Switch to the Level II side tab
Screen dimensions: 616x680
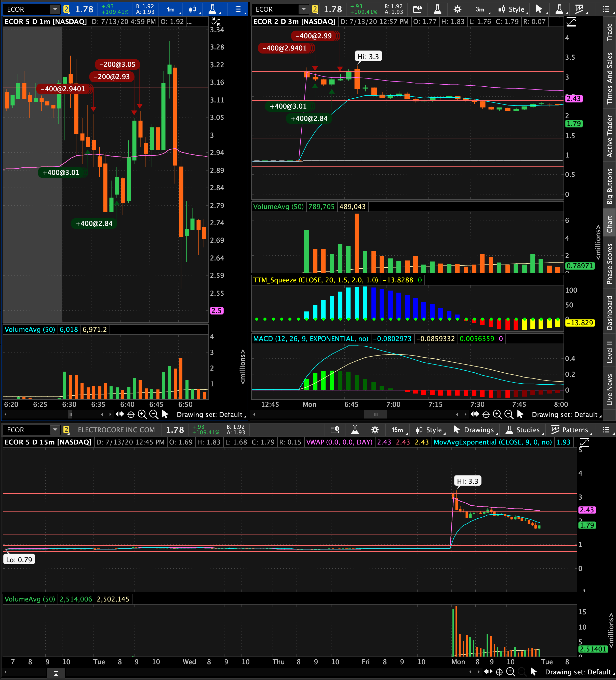610,352
